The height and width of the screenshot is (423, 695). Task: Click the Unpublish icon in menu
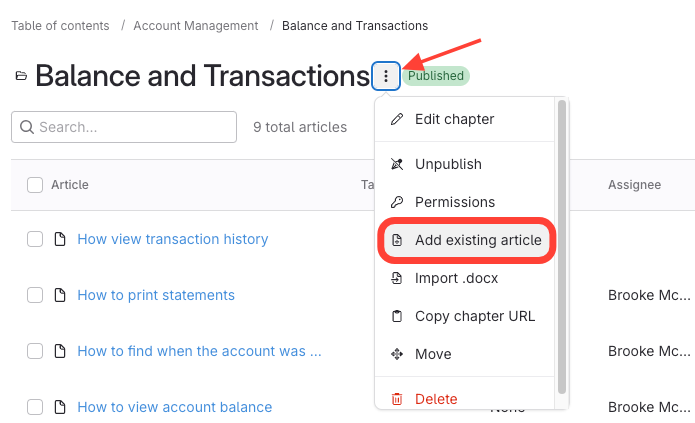(397, 164)
